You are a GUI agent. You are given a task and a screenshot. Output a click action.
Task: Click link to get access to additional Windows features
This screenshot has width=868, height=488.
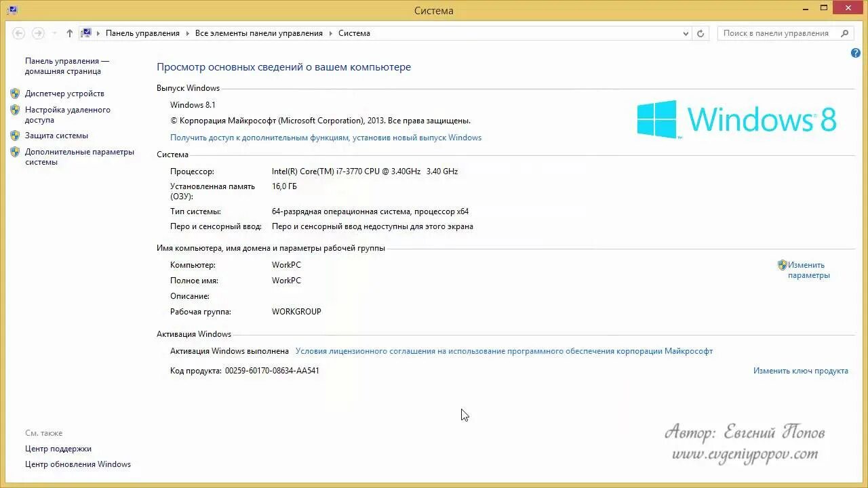point(325,138)
